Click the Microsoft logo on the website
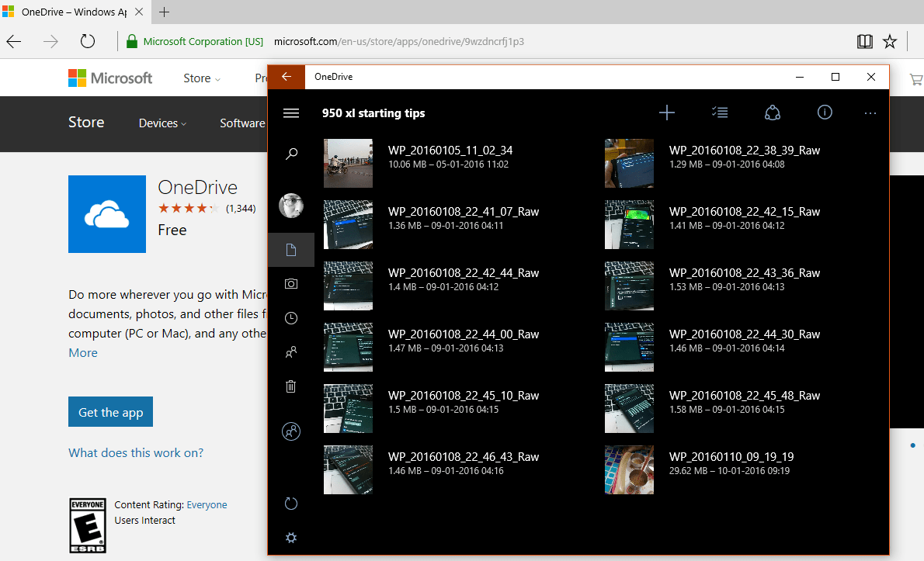The image size is (924, 561). point(110,78)
